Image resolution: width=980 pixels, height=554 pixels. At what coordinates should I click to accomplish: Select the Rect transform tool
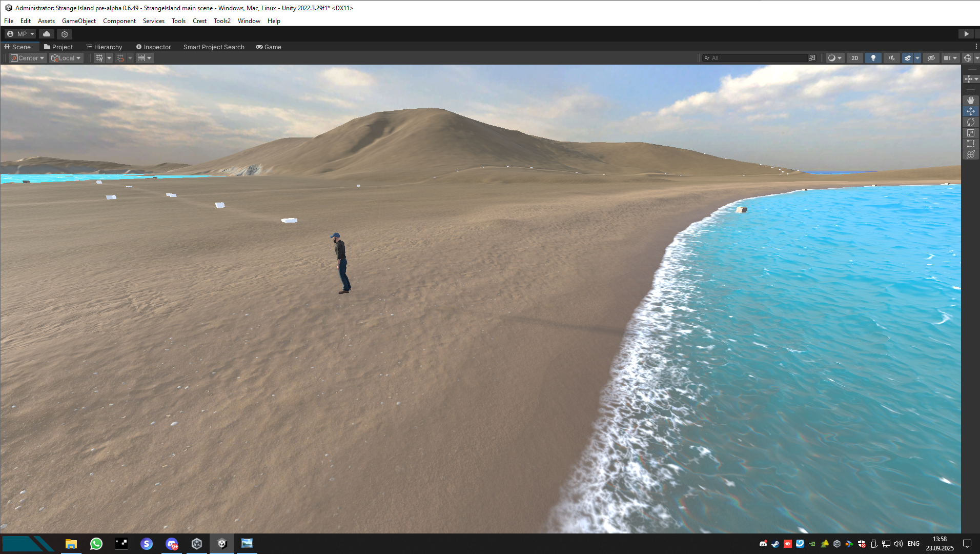[x=971, y=144]
